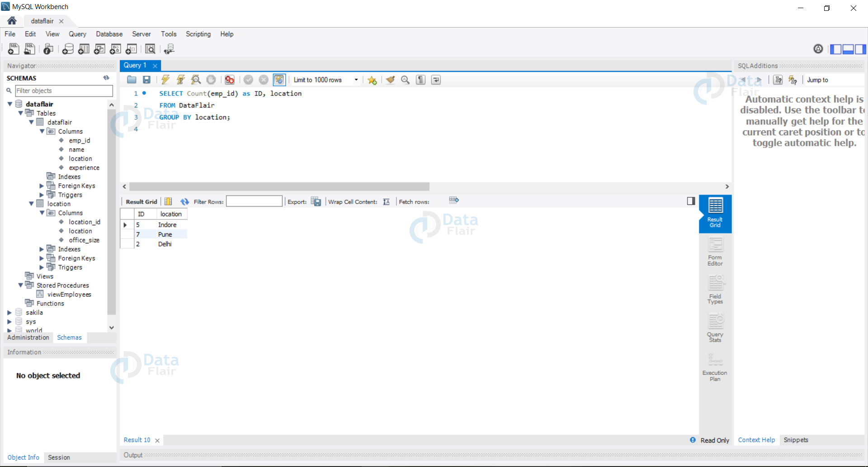Search table data toolbar icon
Screen dimensions: 868x467
click(x=150, y=49)
